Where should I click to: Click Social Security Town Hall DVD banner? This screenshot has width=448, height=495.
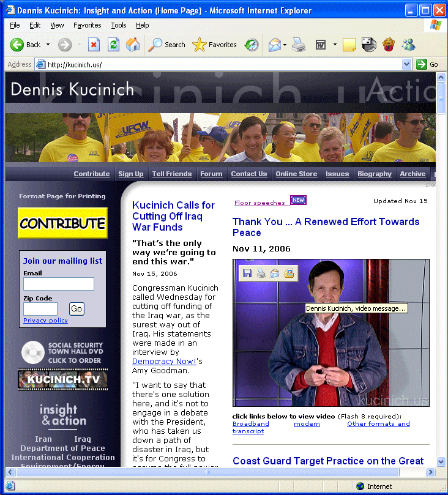(62, 352)
